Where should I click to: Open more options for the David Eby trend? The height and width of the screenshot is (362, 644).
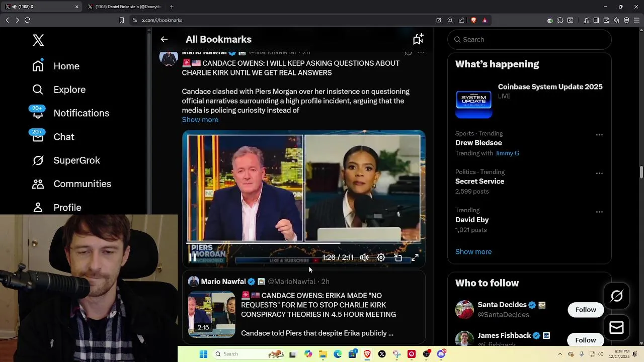tap(599, 212)
